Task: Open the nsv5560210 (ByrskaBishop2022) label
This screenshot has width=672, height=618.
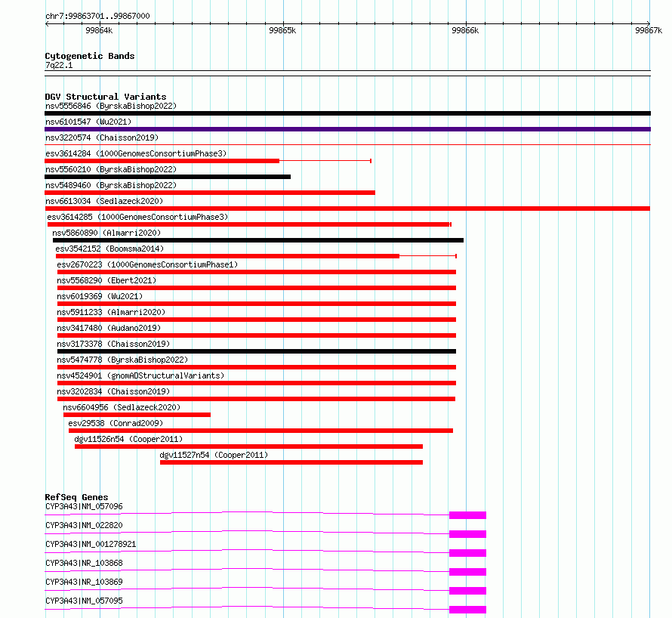Action: coord(111,169)
